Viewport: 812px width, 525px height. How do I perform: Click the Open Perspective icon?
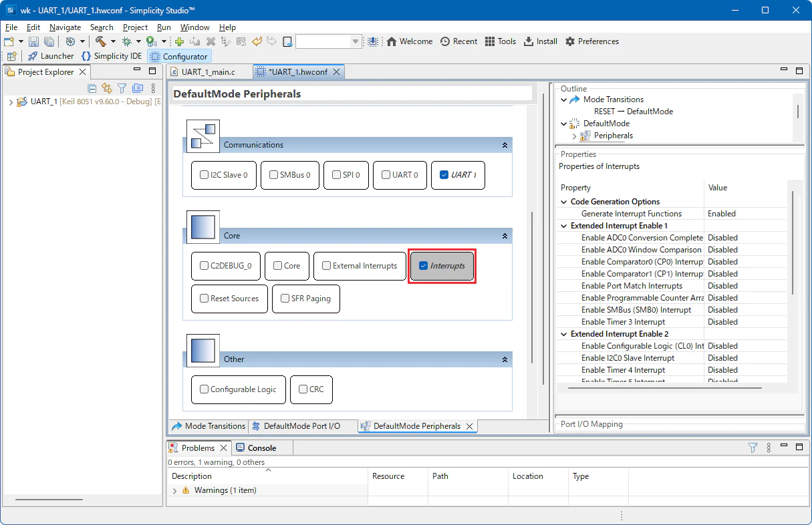pos(11,56)
